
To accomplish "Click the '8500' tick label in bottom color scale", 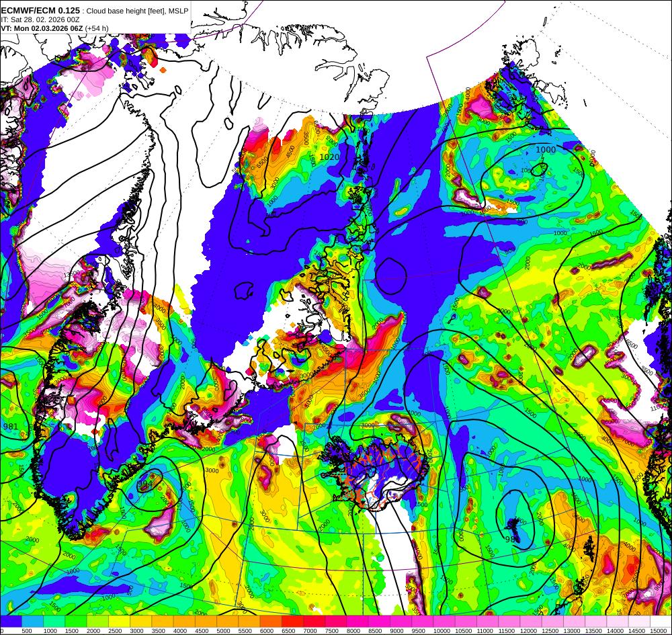I will click(375, 631).
